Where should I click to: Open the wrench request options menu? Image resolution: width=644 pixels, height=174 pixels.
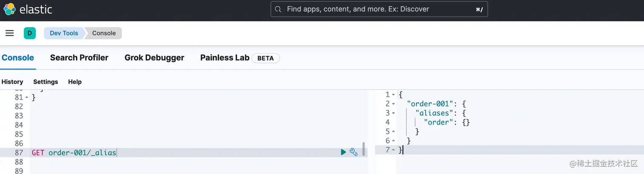click(354, 152)
